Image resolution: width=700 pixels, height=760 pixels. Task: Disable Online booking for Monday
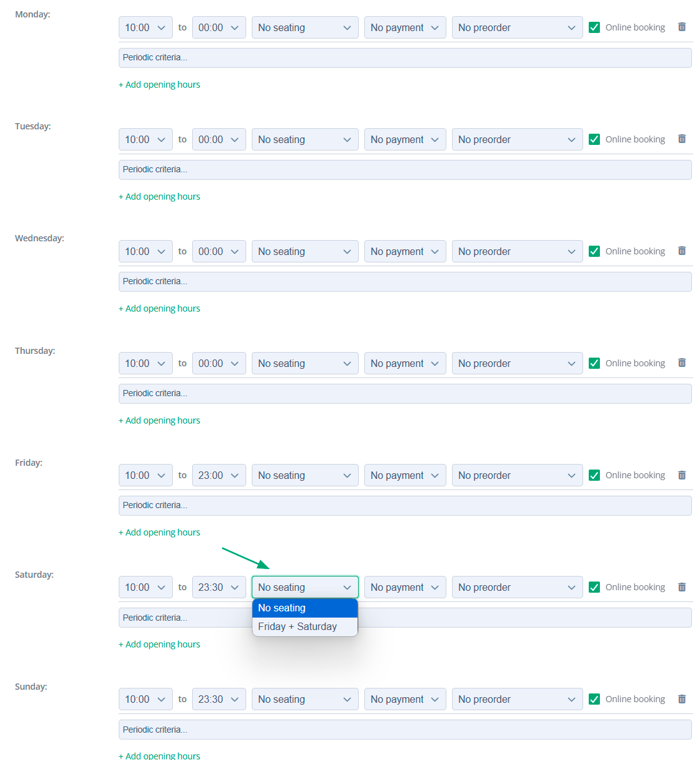(594, 27)
